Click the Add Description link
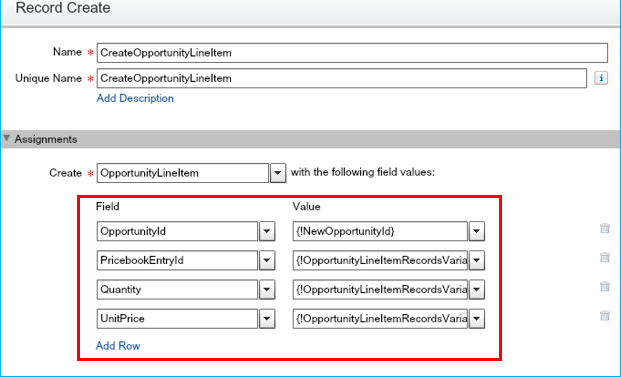The image size is (621, 377). point(135,98)
